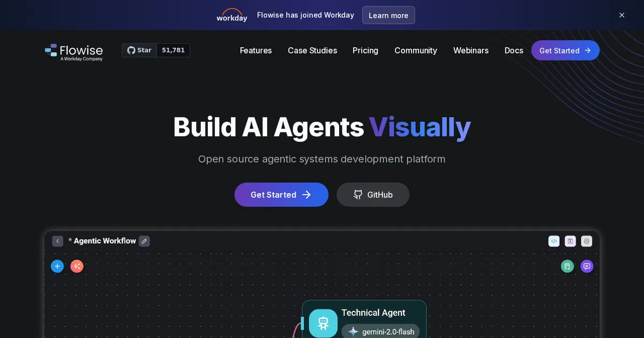
Task: Click the Flowise has joined Workday text
Action: click(x=305, y=15)
